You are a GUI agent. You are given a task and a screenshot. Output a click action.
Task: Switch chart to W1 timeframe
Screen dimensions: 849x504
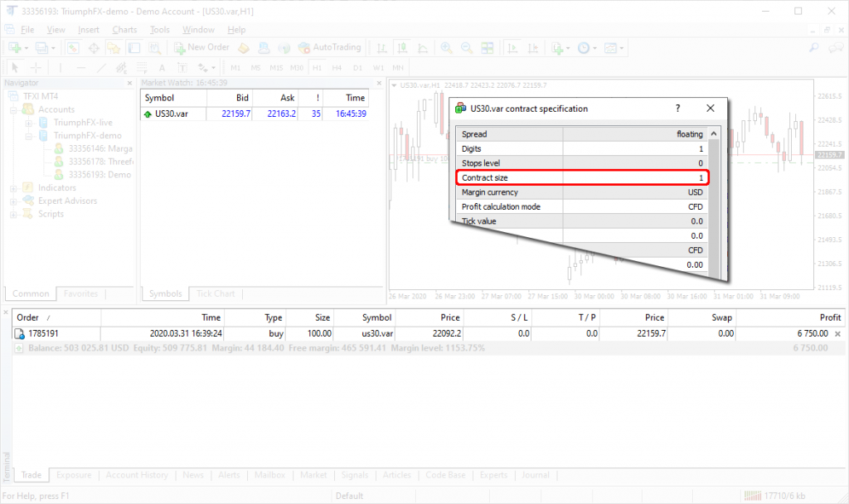(378, 68)
